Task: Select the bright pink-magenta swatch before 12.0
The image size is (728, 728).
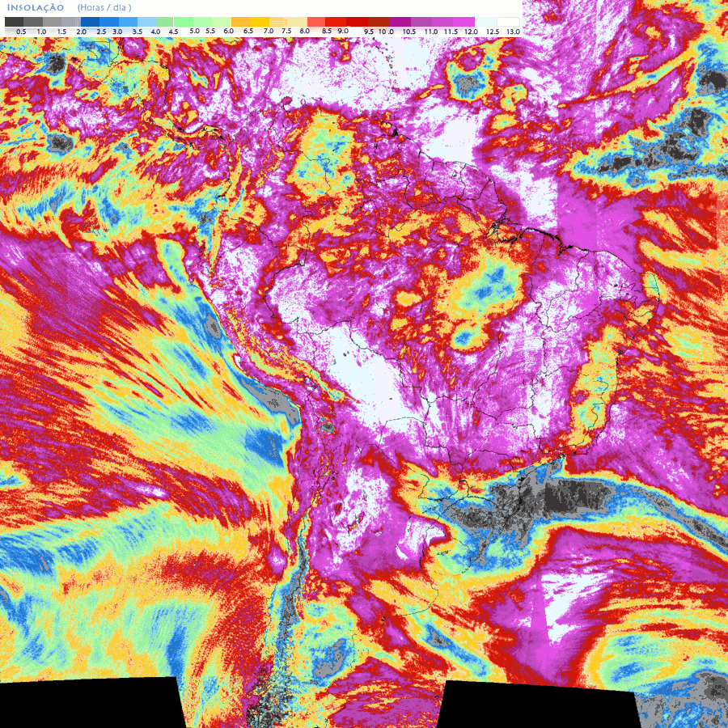Action: click(463, 22)
